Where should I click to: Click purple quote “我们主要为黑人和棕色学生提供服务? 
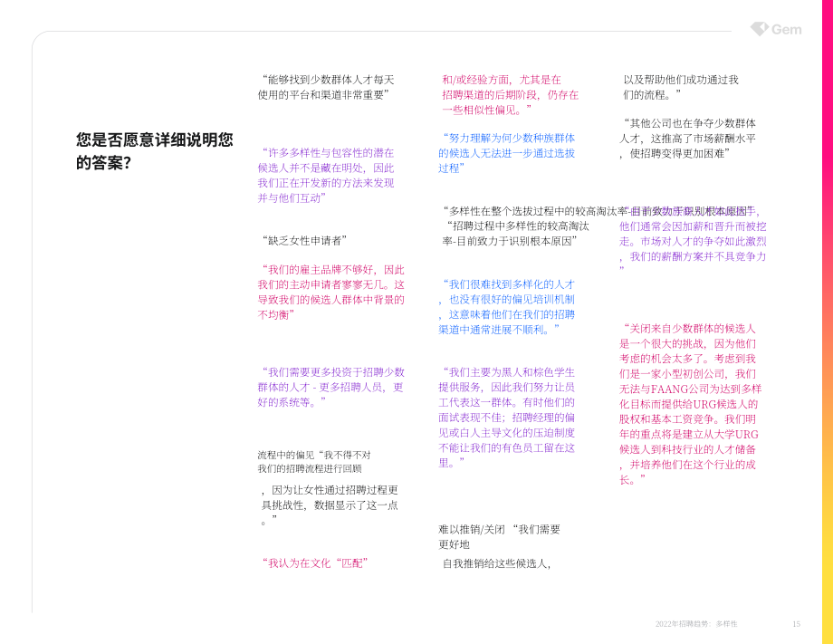pyautogui.click(x=507, y=418)
